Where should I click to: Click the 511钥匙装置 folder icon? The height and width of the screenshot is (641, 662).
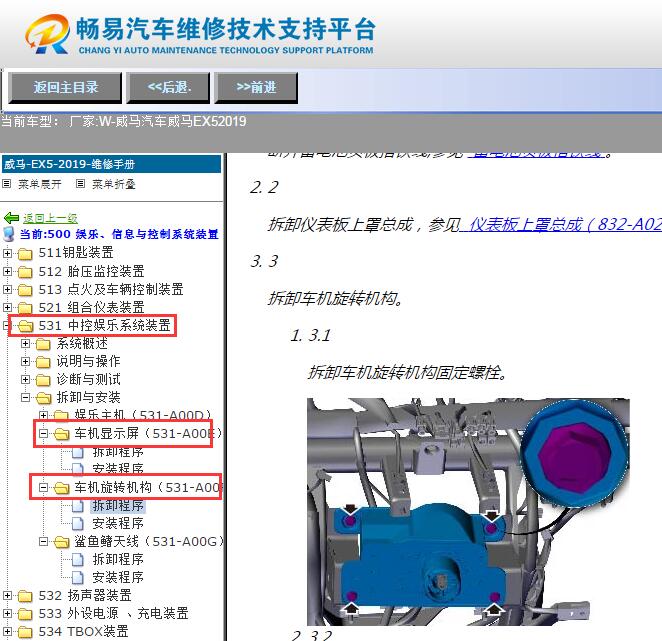click(x=25, y=253)
